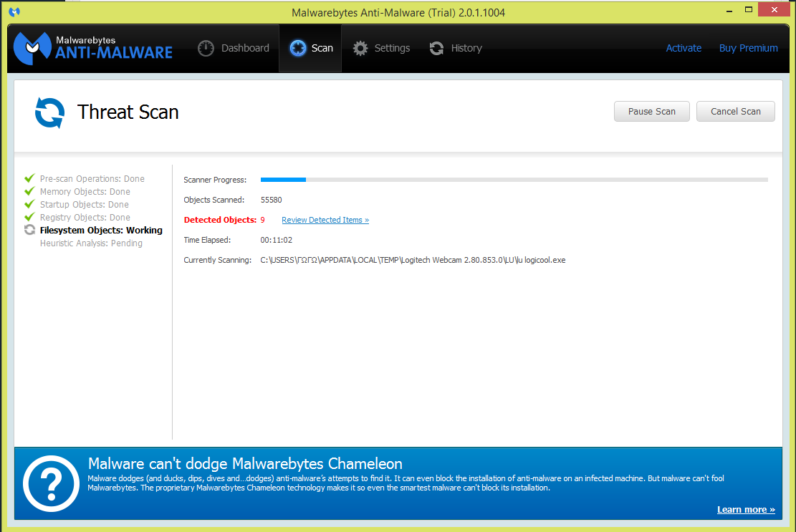The height and width of the screenshot is (532, 796).
Task: Click the Filesystem Objects working spinner icon
Action: (x=29, y=230)
